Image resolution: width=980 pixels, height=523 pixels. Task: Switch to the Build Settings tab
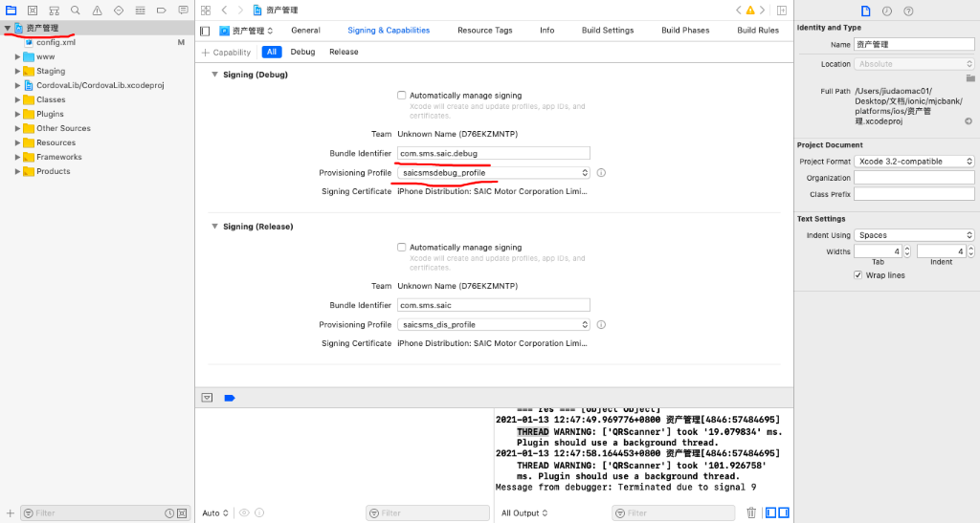click(x=608, y=30)
